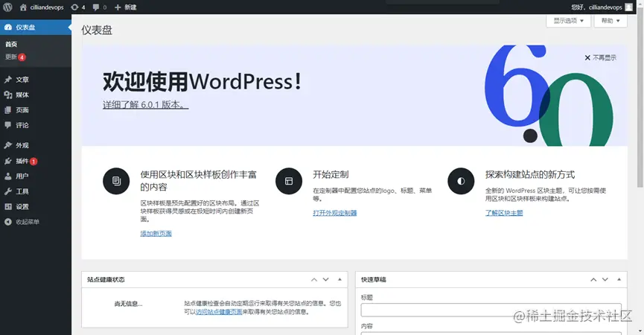Click the 开始定制 heading text

pos(331,174)
